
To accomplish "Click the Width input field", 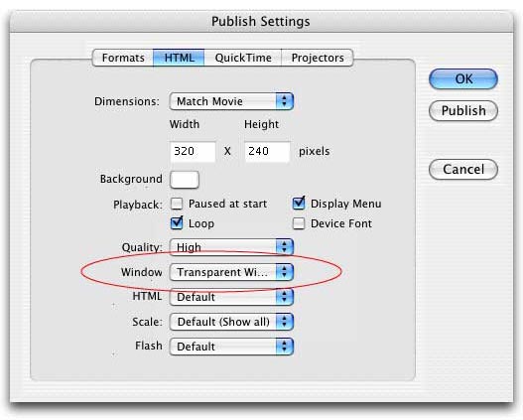I will [193, 152].
